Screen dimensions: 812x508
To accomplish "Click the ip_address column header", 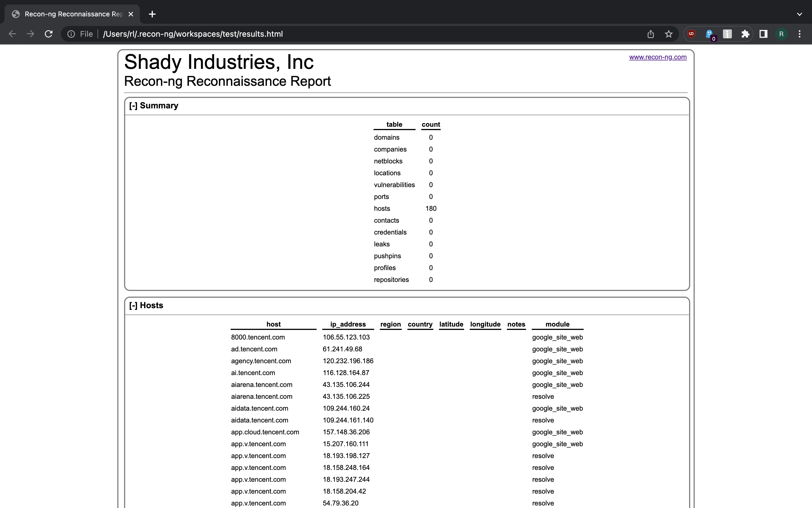I will 348,324.
